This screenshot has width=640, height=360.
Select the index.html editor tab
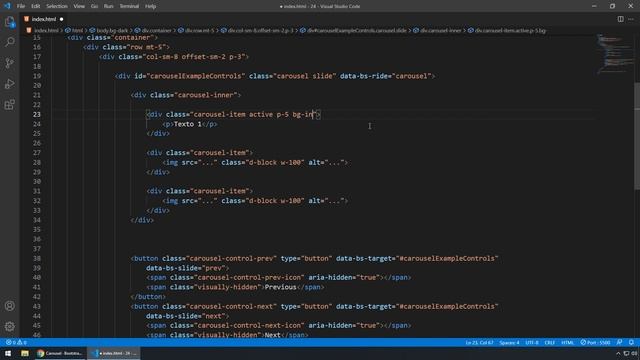[x=44, y=19]
